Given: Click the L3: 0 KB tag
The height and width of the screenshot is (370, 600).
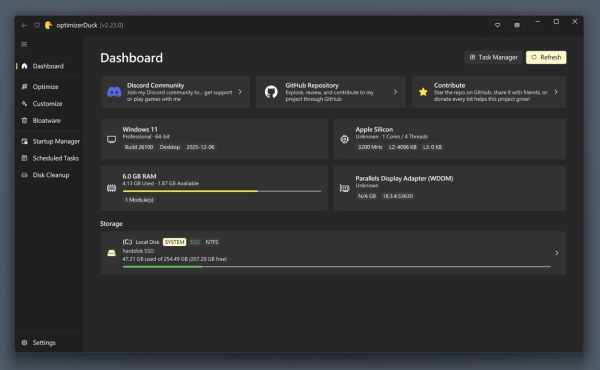Looking at the screenshot, I should [432, 147].
